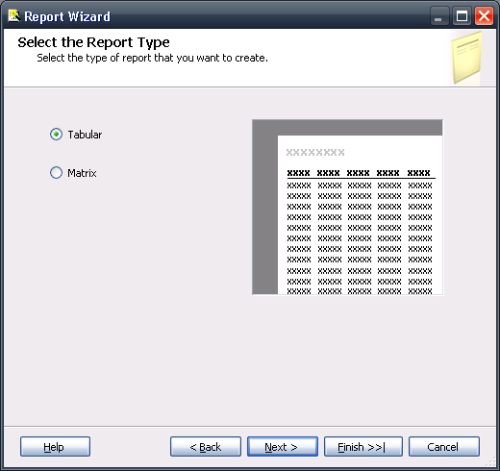The image size is (500, 471).
Task: Click the tabular layout preview image
Action: (x=348, y=207)
